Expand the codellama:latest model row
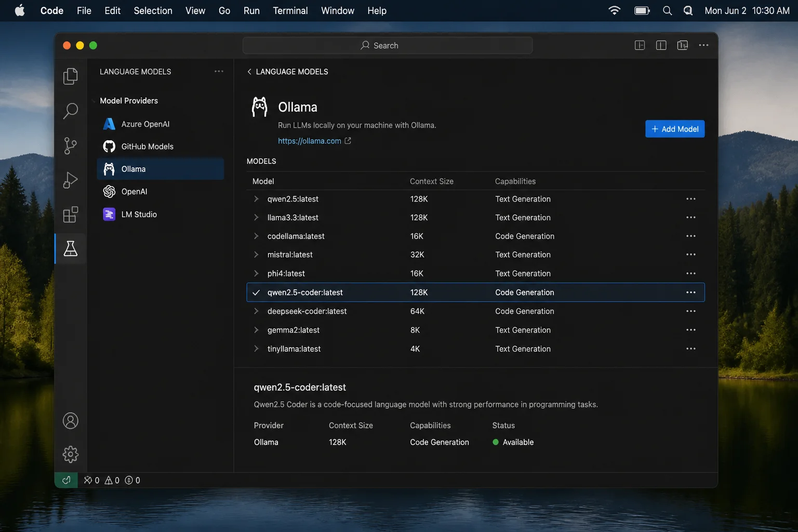The image size is (798, 532). pos(256,236)
